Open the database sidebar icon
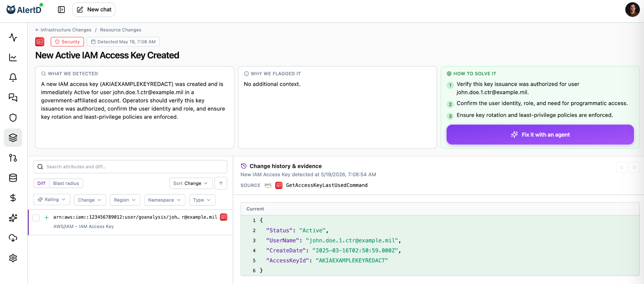The width and height of the screenshot is (644, 284). coord(13,178)
